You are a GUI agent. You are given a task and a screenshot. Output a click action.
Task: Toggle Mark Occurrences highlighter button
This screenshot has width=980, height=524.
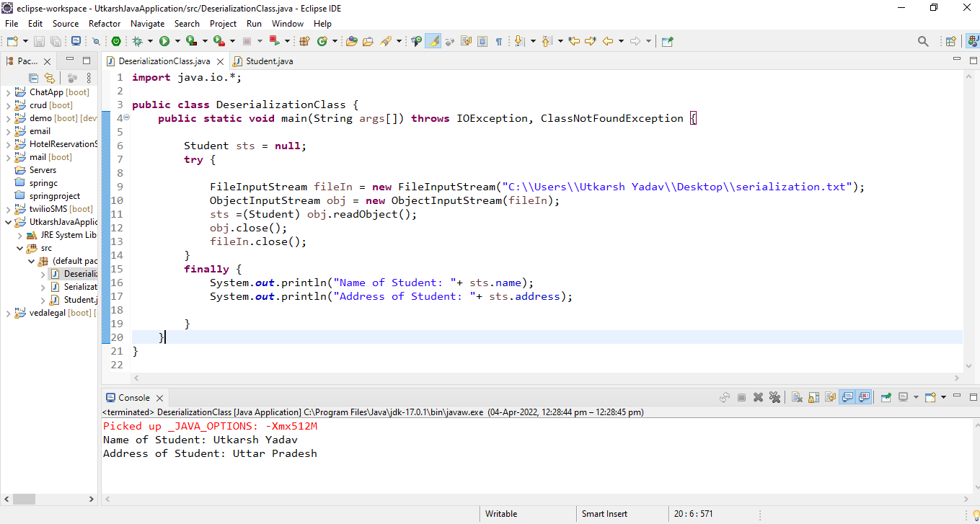433,42
